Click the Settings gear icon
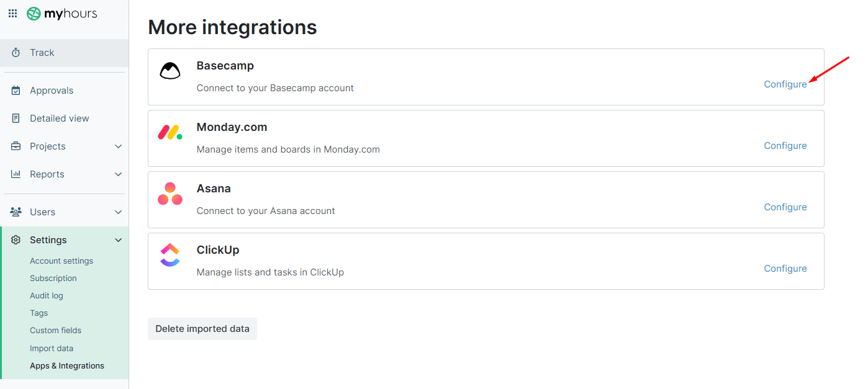 point(15,239)
